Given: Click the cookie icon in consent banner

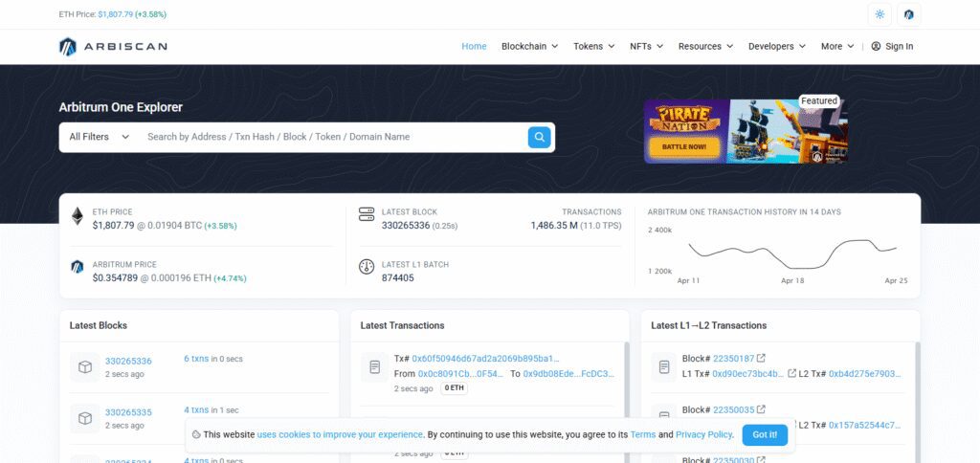Looking at the screenshot, I should 196,434.
